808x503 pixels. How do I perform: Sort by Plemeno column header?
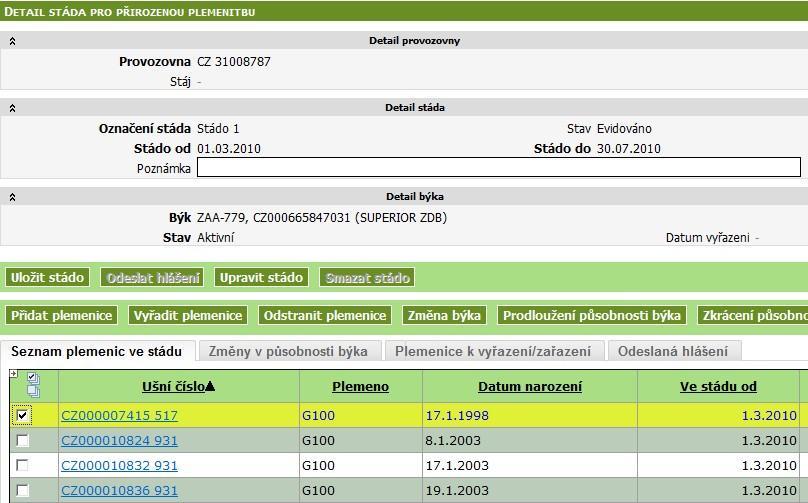361,387
